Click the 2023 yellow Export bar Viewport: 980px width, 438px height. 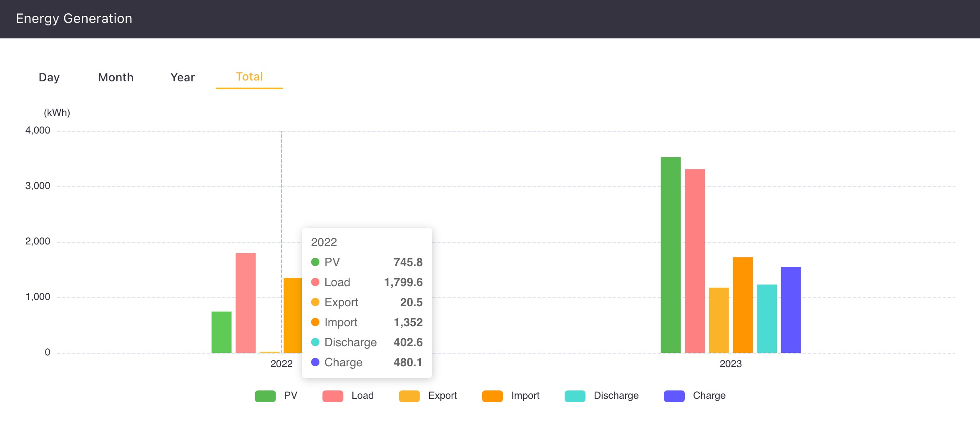tap(719, 320)
